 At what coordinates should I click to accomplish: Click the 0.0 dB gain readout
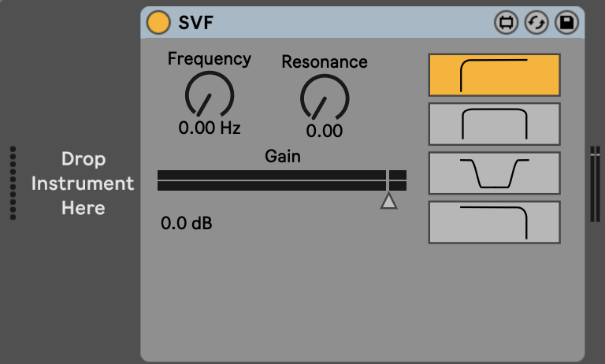tap(186, 224)
